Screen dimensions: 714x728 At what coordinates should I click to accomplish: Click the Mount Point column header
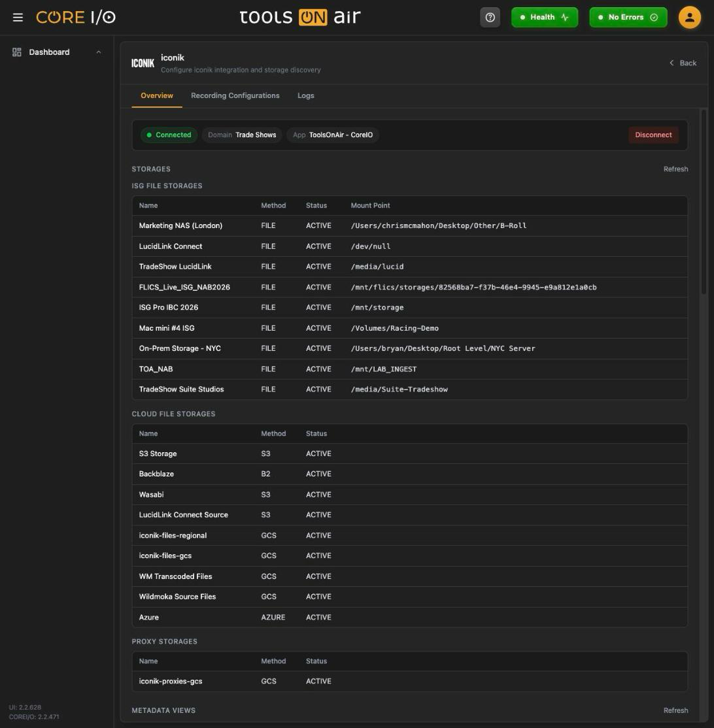[370, 205]
